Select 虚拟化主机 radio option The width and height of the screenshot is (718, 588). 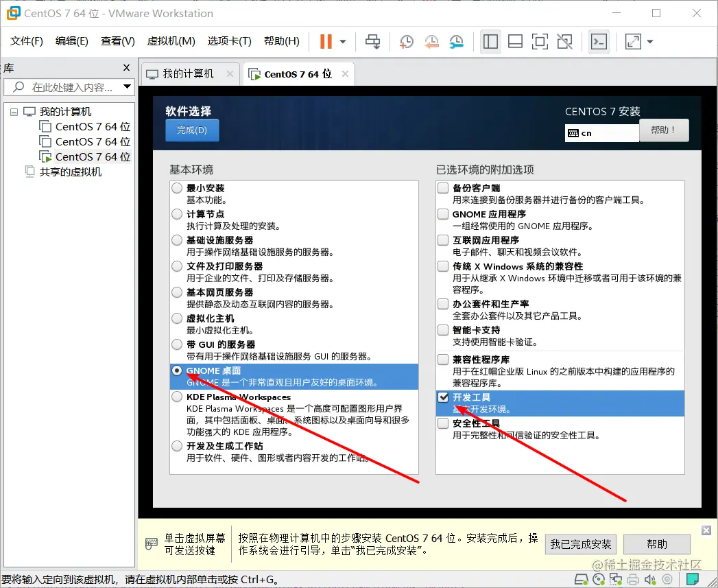(x=177, y=318)
